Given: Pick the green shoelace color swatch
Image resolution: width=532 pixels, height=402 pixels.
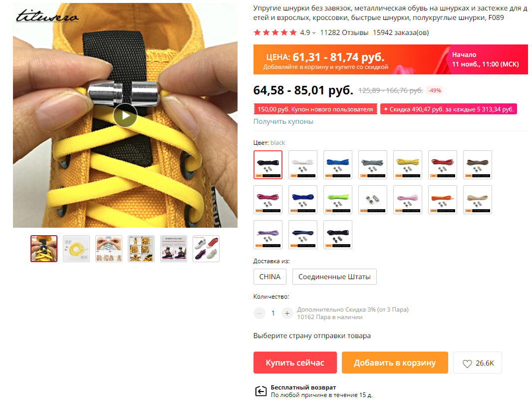Looking at the screenshot, I should [x=337, y=200].
